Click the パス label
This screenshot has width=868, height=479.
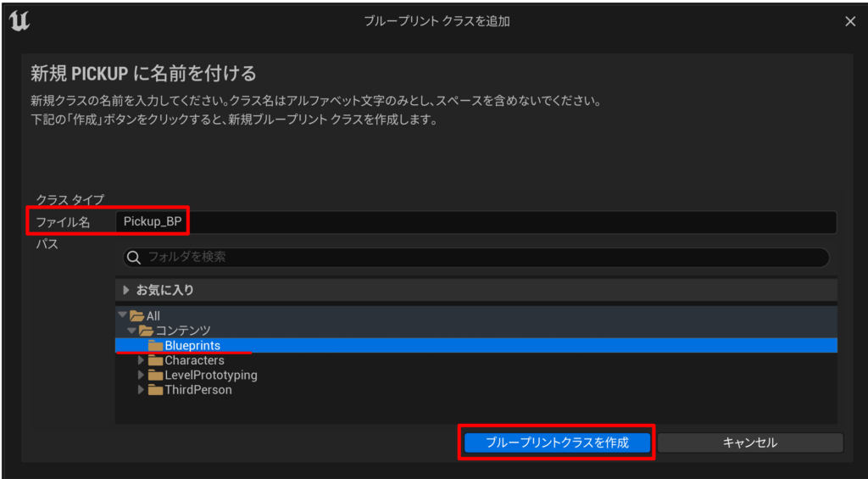coord(47,243)
